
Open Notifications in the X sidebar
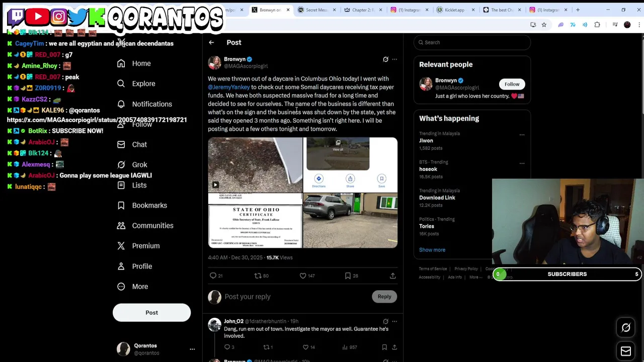(x=144, y=104)
